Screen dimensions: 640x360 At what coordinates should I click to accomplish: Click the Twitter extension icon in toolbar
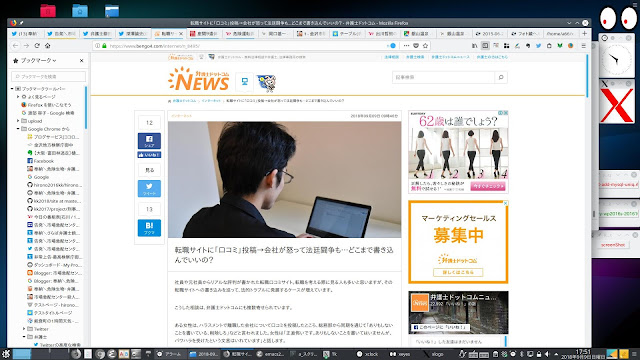point(538,46)
